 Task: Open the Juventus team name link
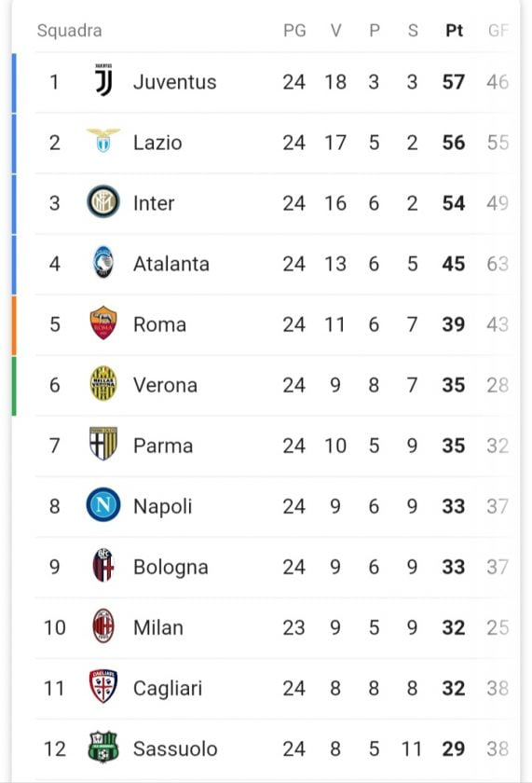(x=174, y=82)
